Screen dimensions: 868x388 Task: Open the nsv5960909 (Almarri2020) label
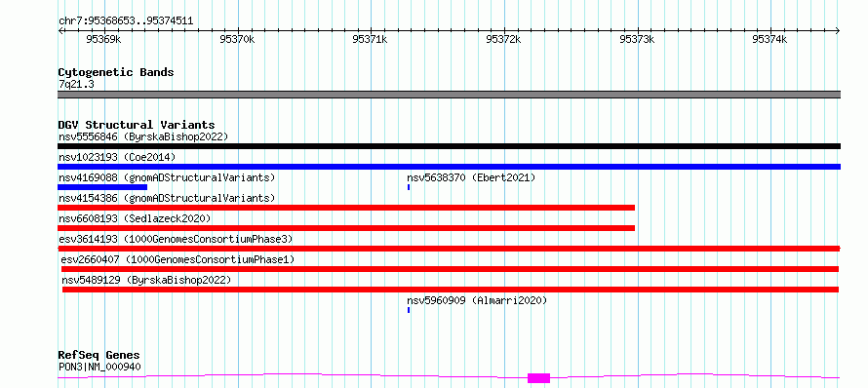477,300
